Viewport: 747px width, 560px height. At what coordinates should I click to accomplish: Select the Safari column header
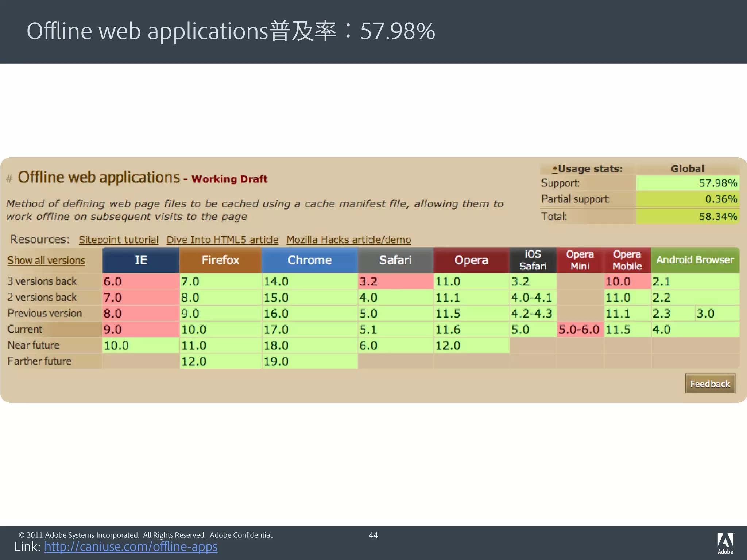[395, 260]
